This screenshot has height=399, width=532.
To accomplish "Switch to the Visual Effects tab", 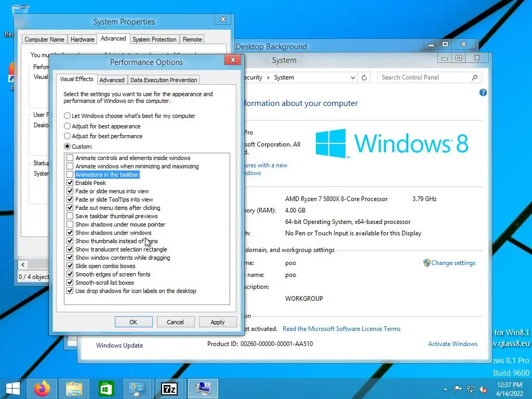I will point(77,79).
